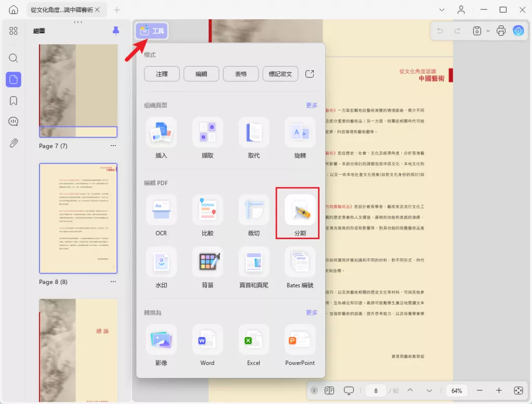This screenshot has height=404, width=532.
Task: Open Page 7 more options ellipsis
Action: [x=113, y=146]
